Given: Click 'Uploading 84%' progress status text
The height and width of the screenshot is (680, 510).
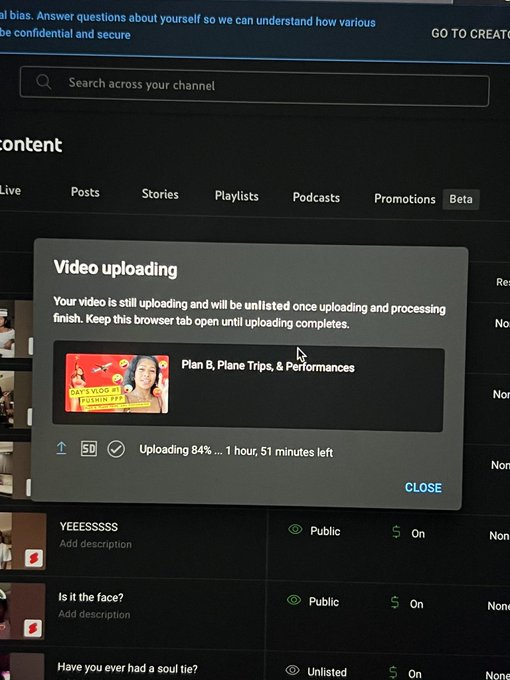Looking at the screenshot, I should 236,451.
